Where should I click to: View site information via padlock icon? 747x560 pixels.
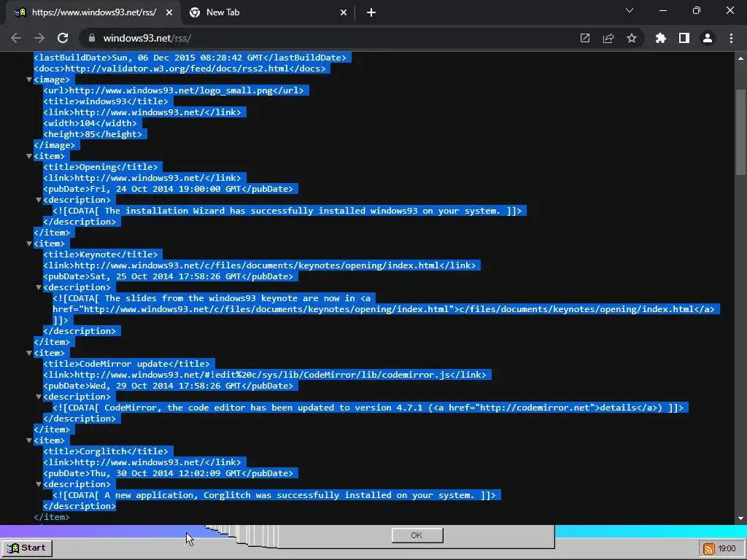92,38
